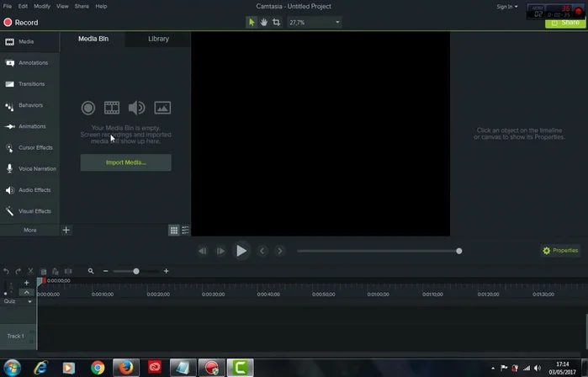Expand the Sign In dropdown
Viewport: 588px width, 377px height.
(x=507, y=7)
